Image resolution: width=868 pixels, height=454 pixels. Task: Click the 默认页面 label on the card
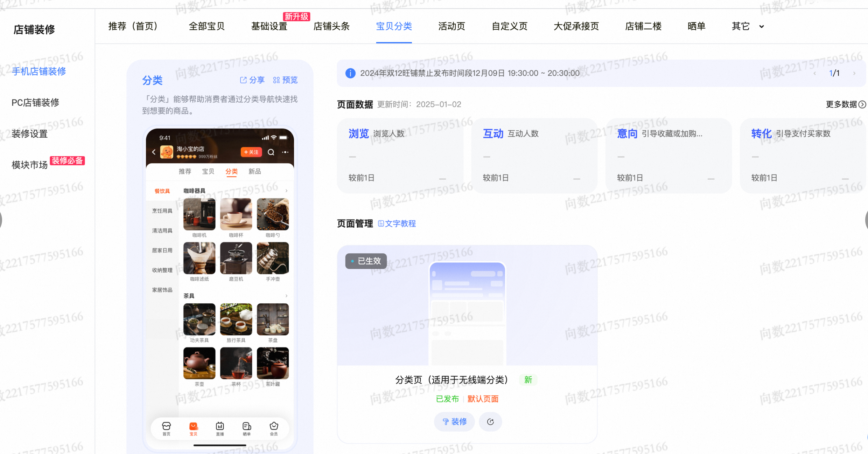pyautogui.click(x=483, y=399)
